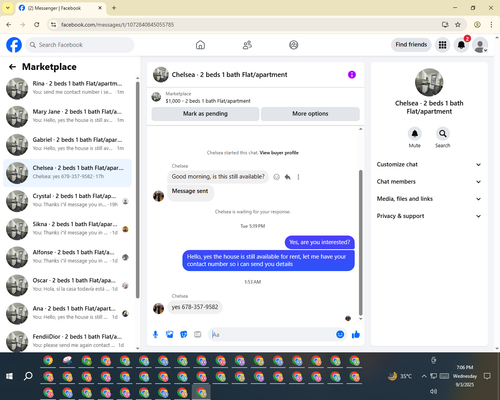The width and height of the screenshot is (500, 400).
Task: Open the Mary Jane conversation
Action: coord(67,116)
